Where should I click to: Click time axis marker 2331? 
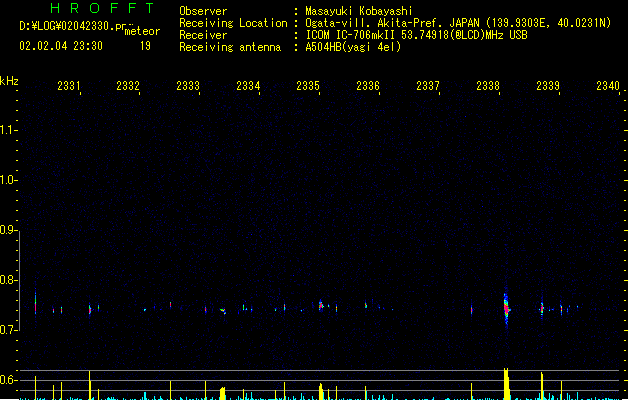pos(69,86)
